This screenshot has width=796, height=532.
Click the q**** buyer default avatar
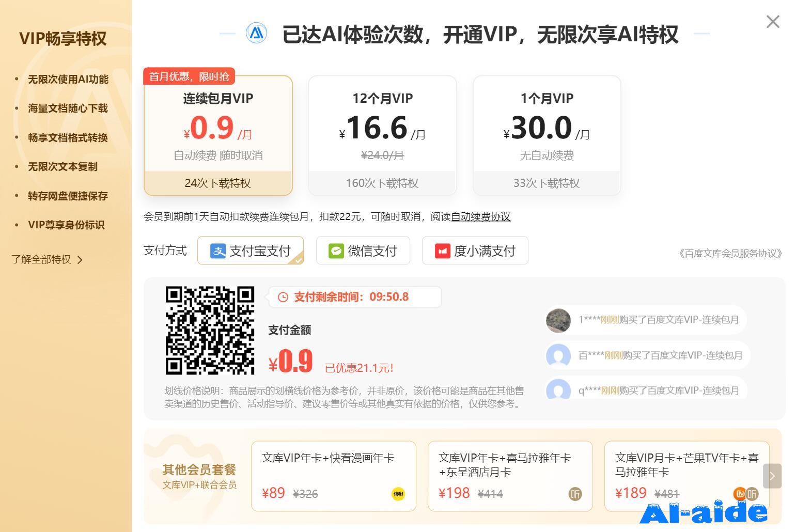tap(558, 388)
